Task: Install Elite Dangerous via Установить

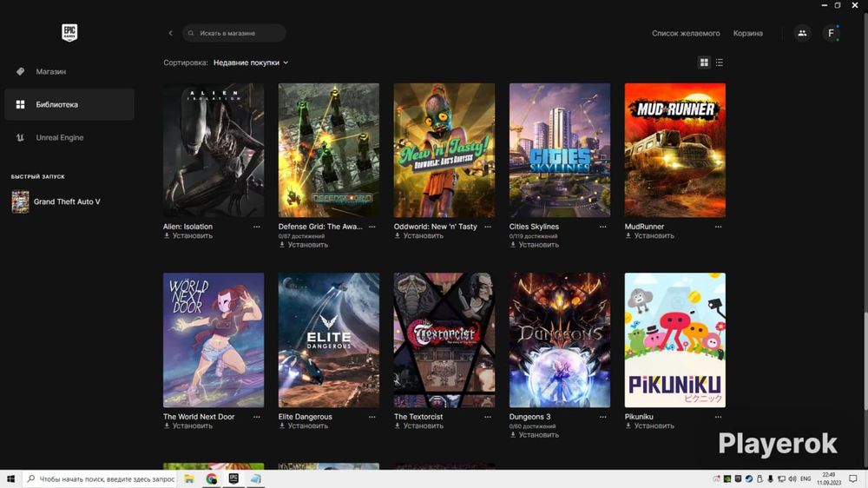Action: 303,426
